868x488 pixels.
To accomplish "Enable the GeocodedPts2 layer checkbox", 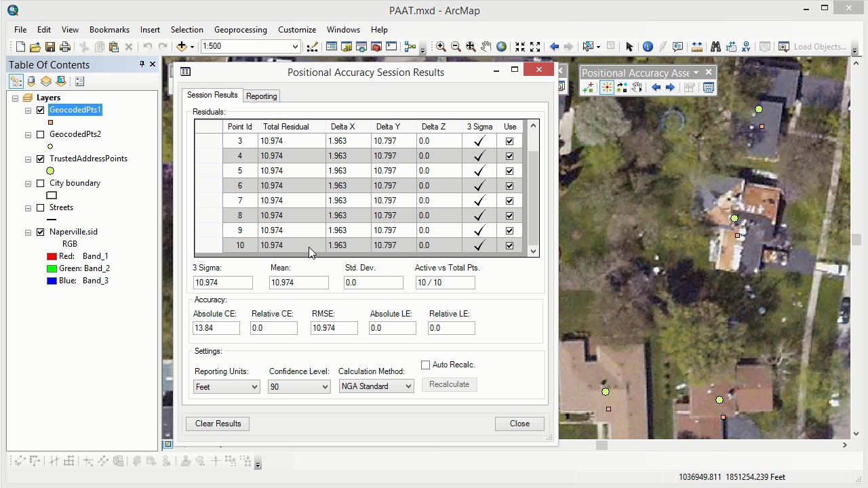I will pyautogui.click(x=41, y=134).
